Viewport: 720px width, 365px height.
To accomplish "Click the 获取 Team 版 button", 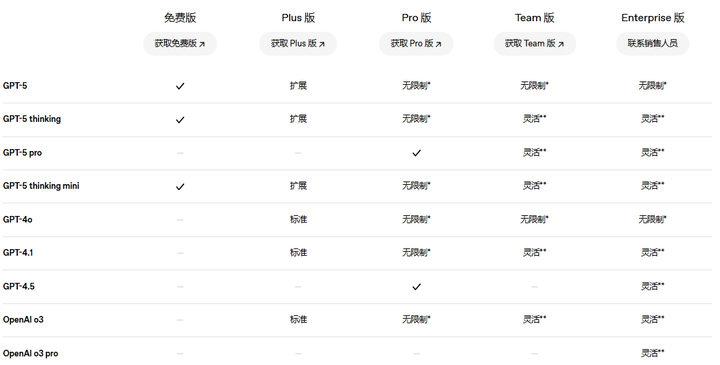I will (534, 44).
